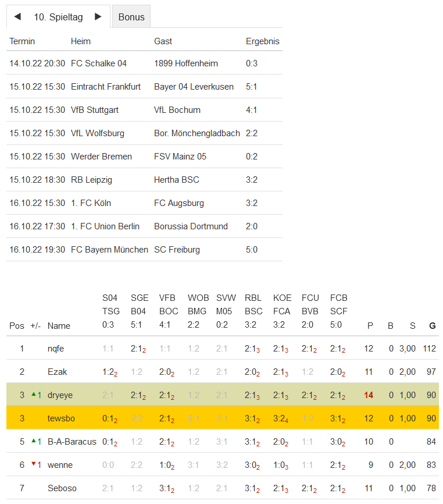Click the dryeye player name

tap(60, 395)
